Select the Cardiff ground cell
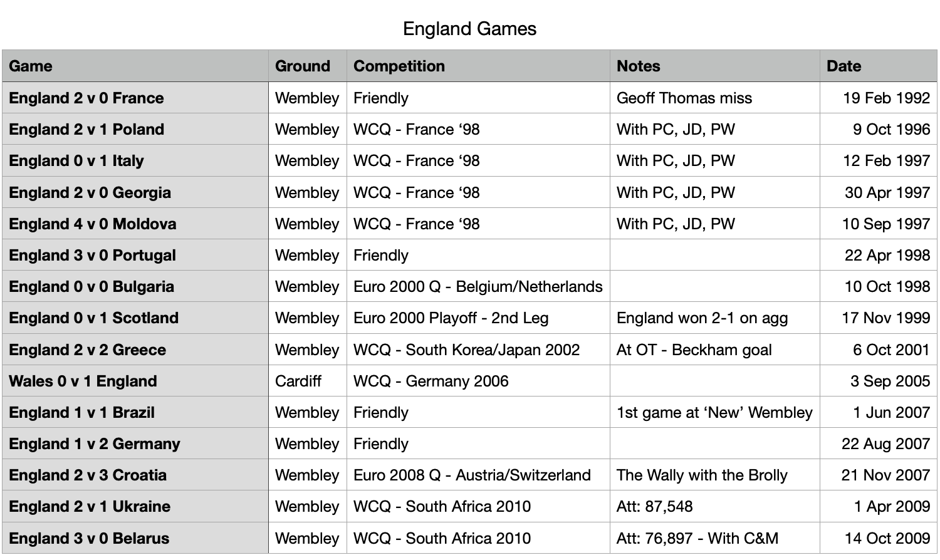Image resolution: width=940 pixels, height=560 pixels. [308, 381]
